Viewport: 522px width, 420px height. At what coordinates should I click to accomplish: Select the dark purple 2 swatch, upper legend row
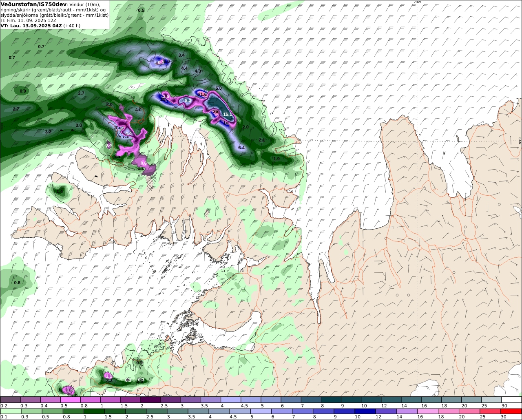(150, 400)
